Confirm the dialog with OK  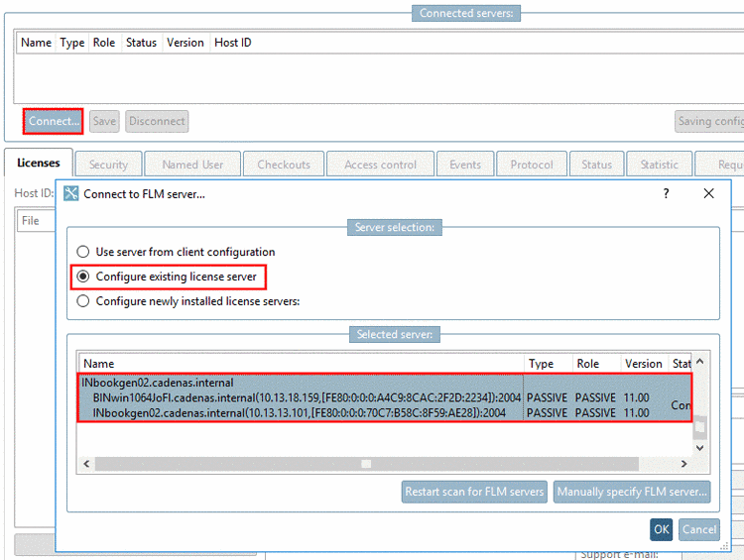(662, 529)
